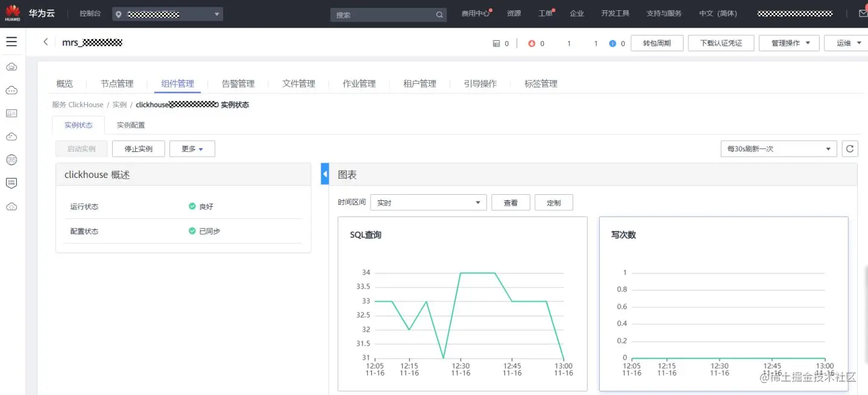Open the ID card sidebar icon
This screenshot has height=395, width=868.
point(11,113)
